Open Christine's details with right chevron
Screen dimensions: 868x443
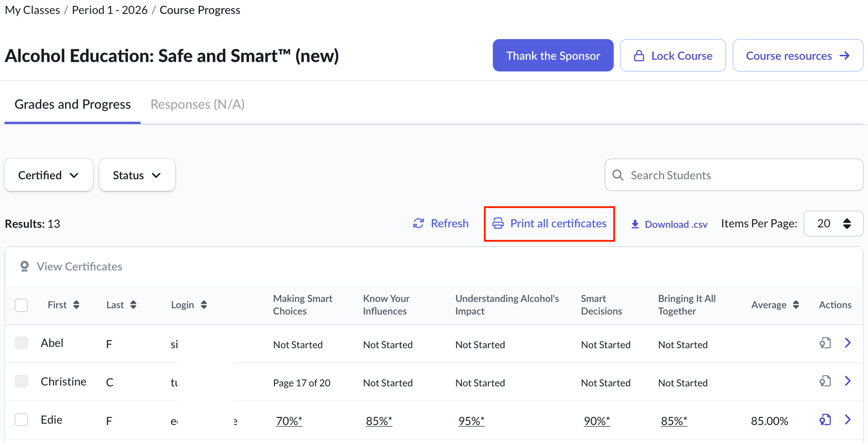point(848,381)
